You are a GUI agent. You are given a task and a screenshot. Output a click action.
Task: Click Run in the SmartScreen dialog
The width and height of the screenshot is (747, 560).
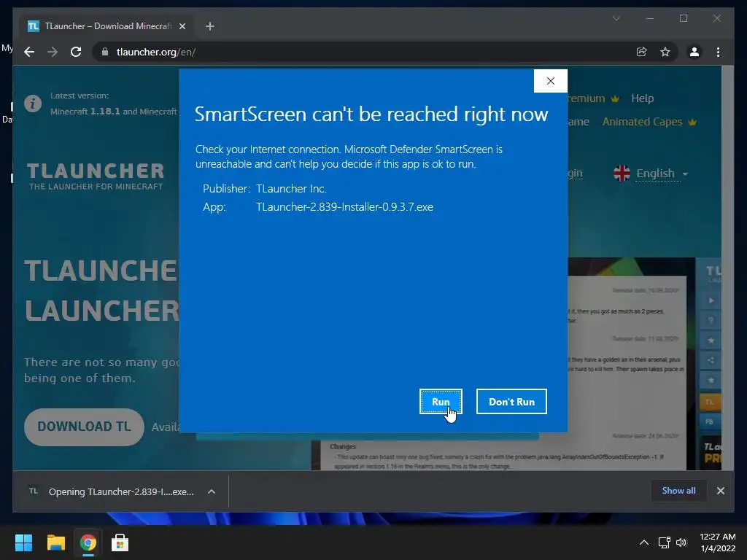(441, 402)
